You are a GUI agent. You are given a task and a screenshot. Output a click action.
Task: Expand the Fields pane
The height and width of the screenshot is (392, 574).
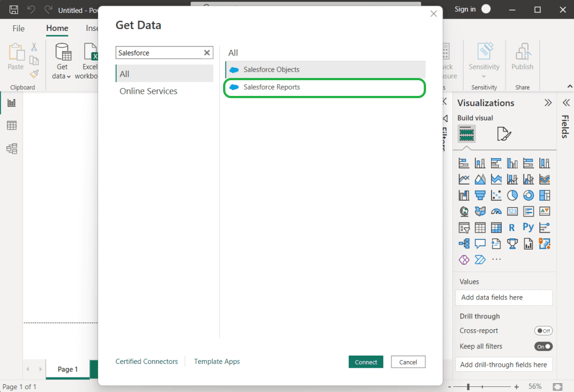coord(566,103)
